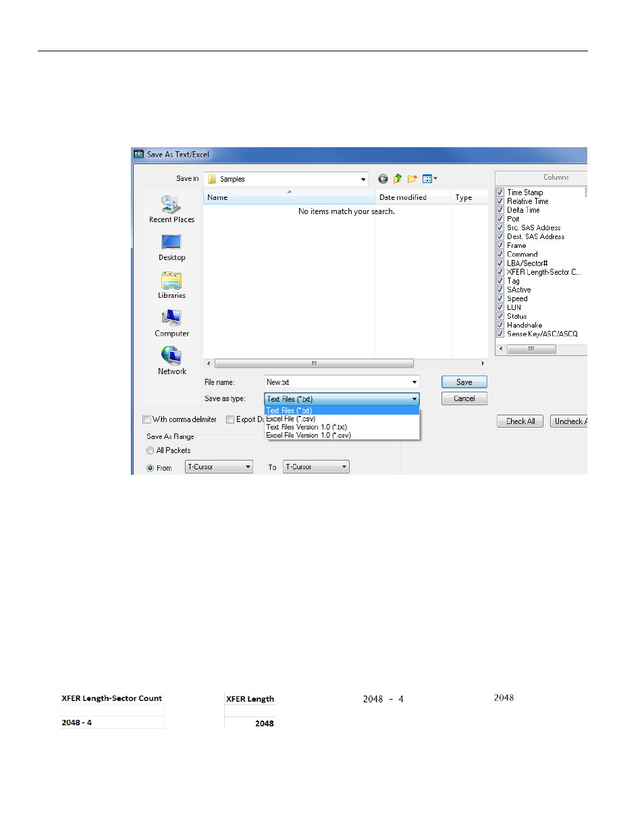Image resolution: width=644 pixels, height=834 pixels.
Task: Toggle Handshake column checkbox
Action: (x=500, y=325)
